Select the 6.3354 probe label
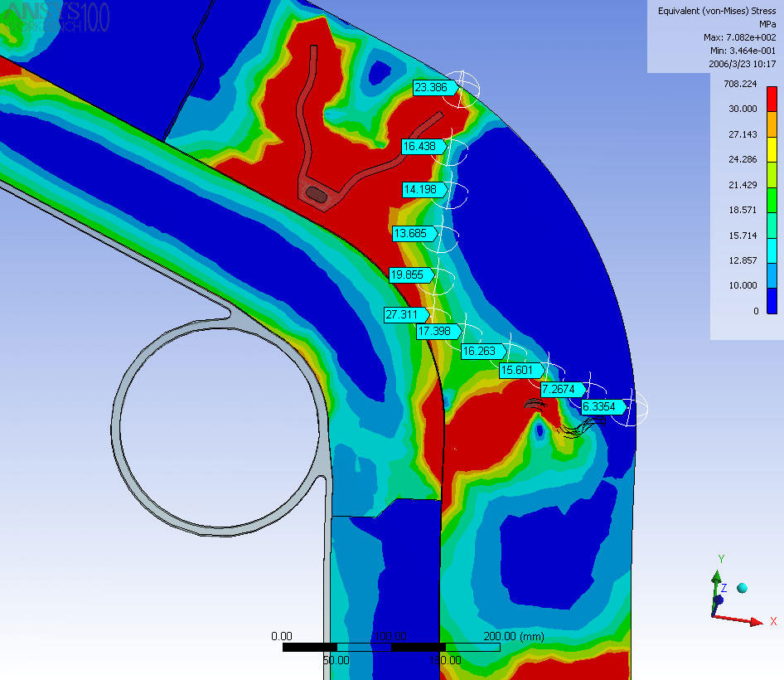The image size is (784, 680). tap(599, 406)
